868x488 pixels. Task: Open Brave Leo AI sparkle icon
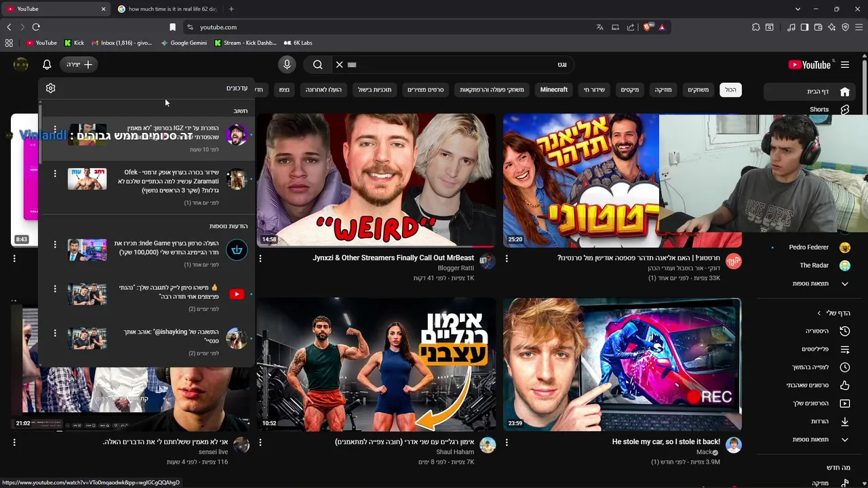(832, 27)
